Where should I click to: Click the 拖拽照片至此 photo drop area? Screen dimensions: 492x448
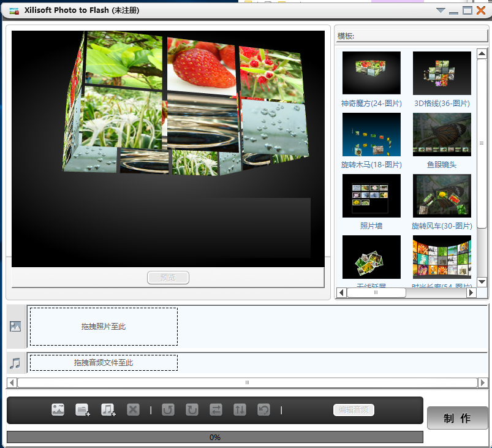pyautogui.click(x=103, y=326)
